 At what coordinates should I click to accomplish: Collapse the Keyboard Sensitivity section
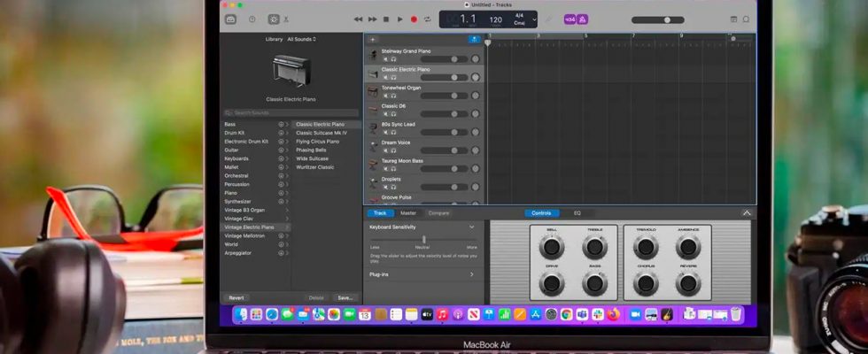click(471, 227)
